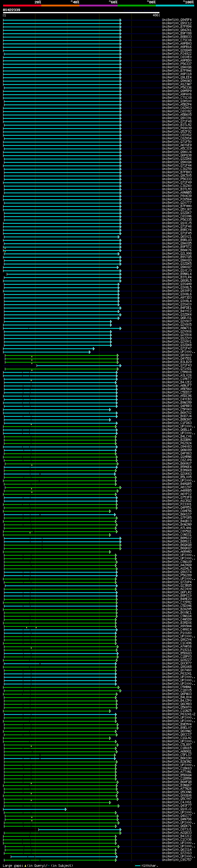Click the UniRef100_P26564 label
The width and height of the screenshot is (197, 868).
[177, 199]
